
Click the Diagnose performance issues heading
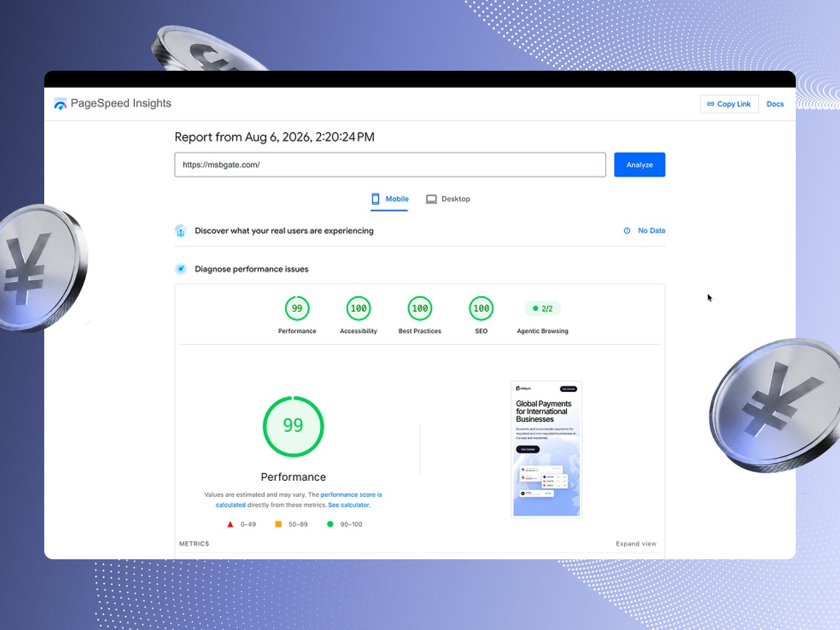251,269
